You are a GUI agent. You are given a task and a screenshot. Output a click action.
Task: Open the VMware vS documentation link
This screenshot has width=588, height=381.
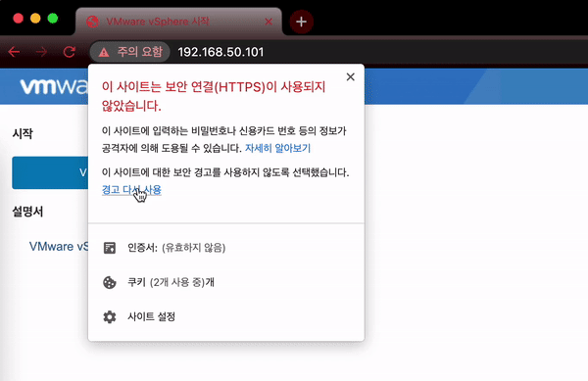point(59,246)
